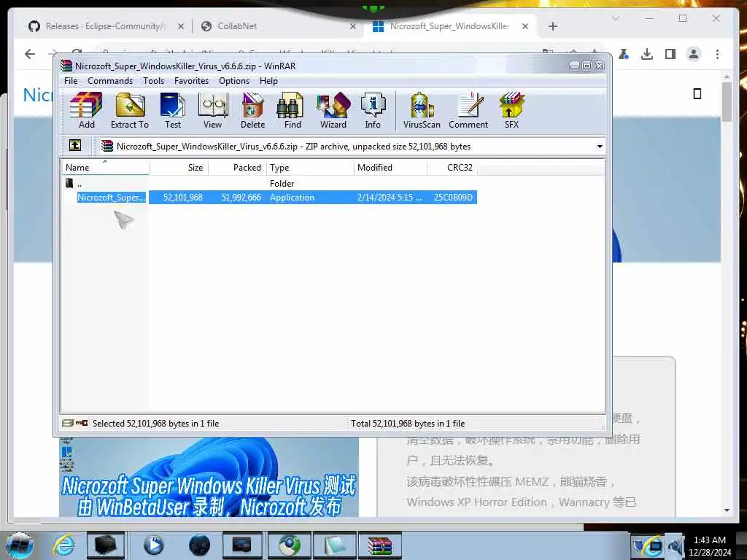Screen dimensions: 747x560
Task: Expand the archive path dropdown arrow
Action: coord(600,147)
